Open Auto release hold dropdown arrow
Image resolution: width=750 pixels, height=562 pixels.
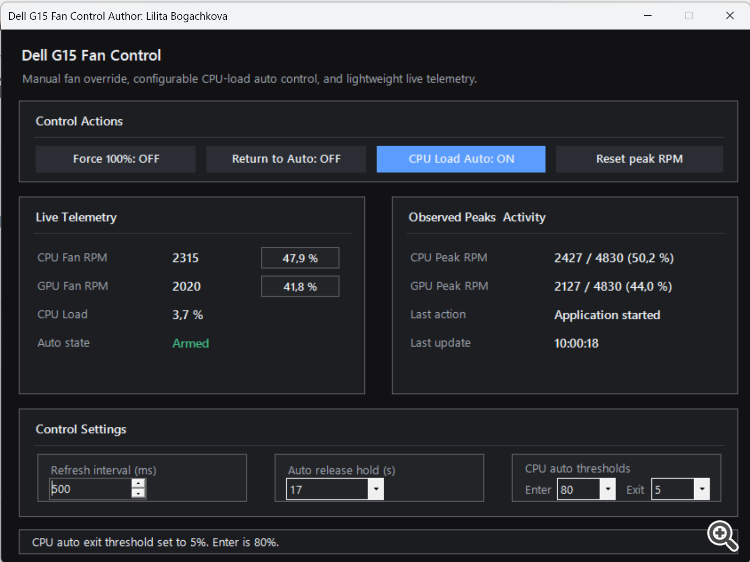(376, 489)
